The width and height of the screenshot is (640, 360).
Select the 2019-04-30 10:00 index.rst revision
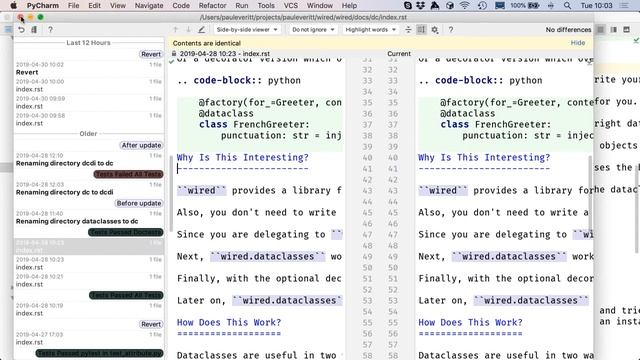[89, 85]
